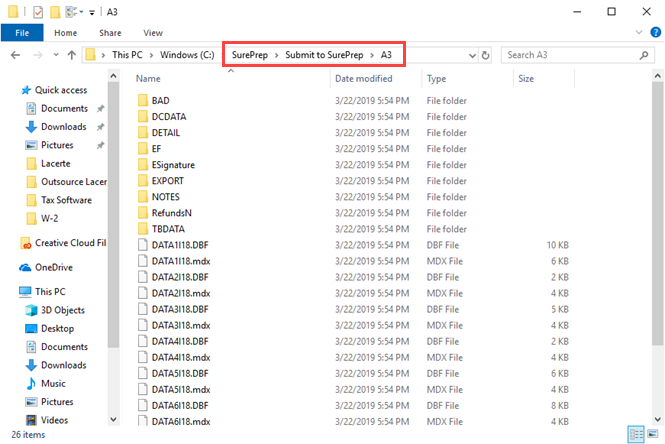Select the DCDATA folder icon

coord(143,117)
